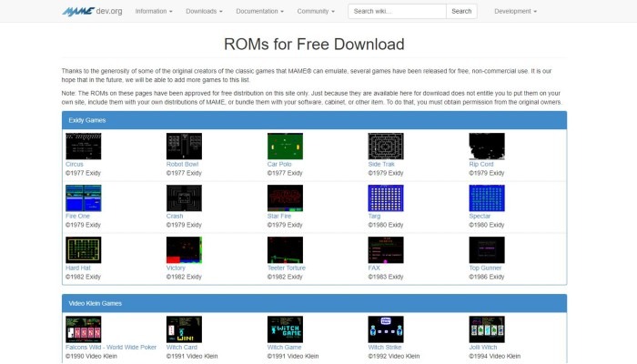Open the Targ text link
The image size is (637, 364).
[375, 217]
